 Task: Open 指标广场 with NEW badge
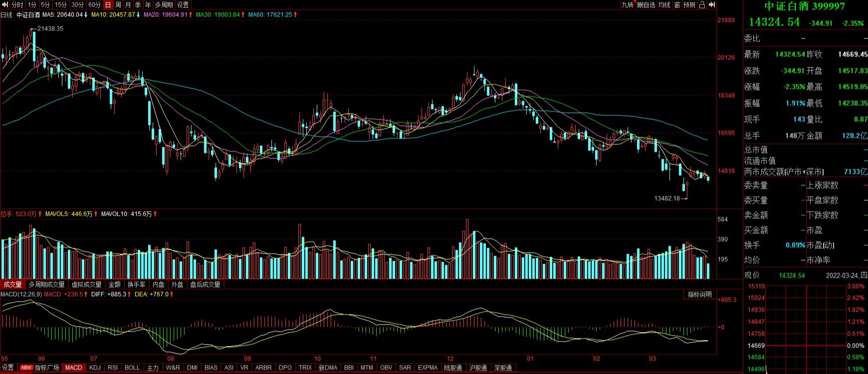point(40,368)
